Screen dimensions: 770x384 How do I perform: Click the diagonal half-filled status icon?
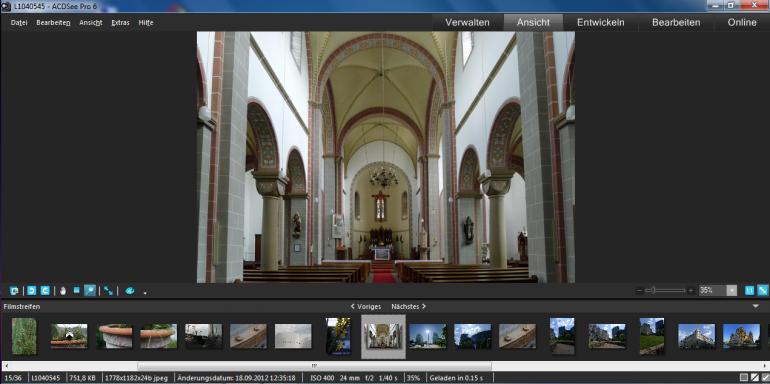click(x=754, y=378)
